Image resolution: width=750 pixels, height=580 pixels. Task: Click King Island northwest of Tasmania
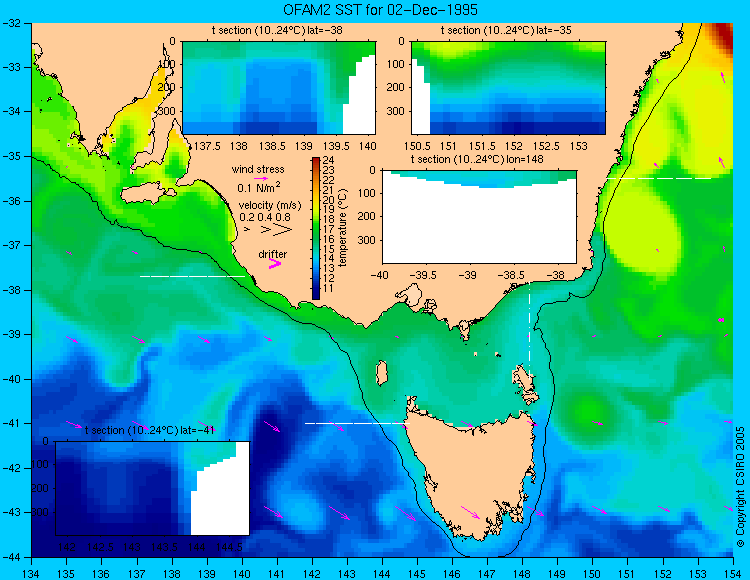coord(381,373)
